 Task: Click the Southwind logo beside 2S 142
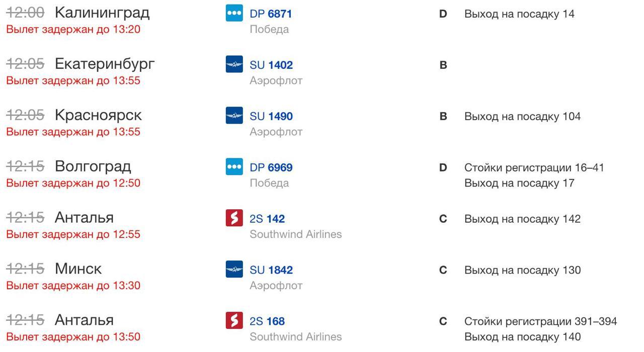coord(234,218)
